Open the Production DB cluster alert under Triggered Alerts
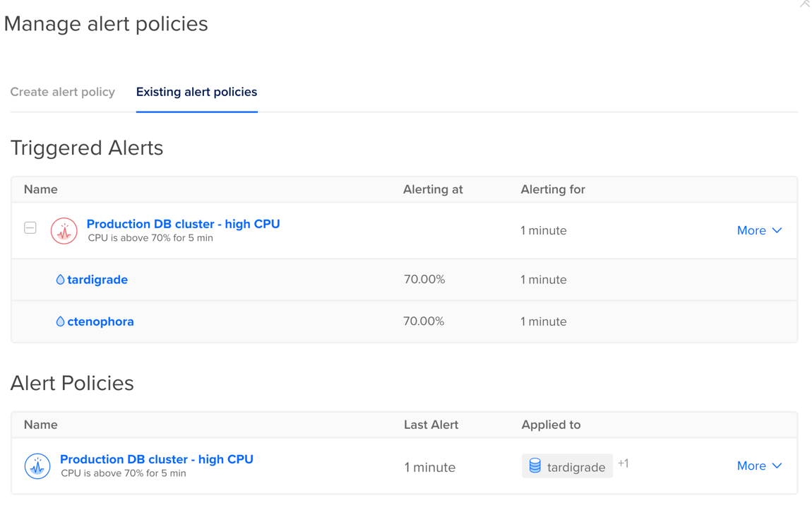This screenshot has height=515, width=812. [183, 224]
